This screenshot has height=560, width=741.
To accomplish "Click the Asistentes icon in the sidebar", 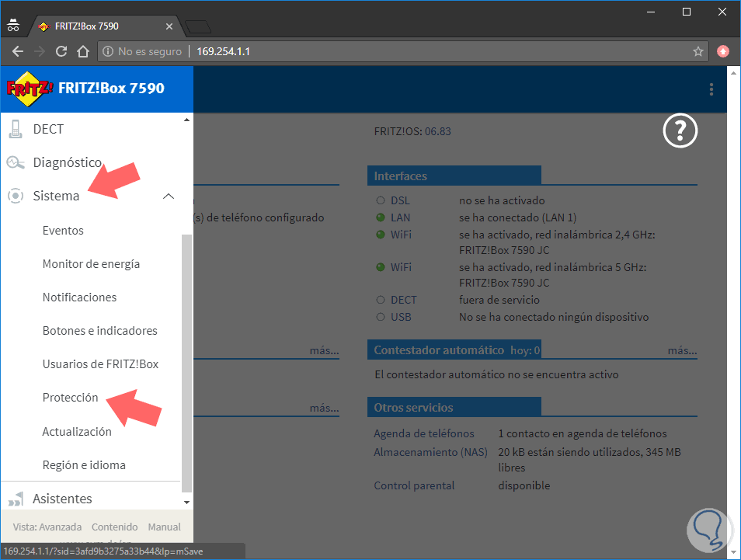I will click(16, 499).
